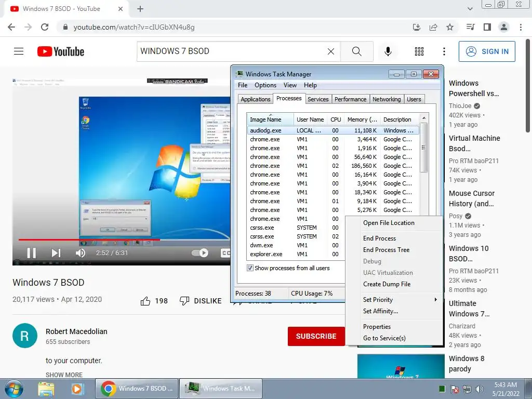The image size is (532, 399).
Task: Open Action Center flag tray icon
Action: click(x=455, y=389)
